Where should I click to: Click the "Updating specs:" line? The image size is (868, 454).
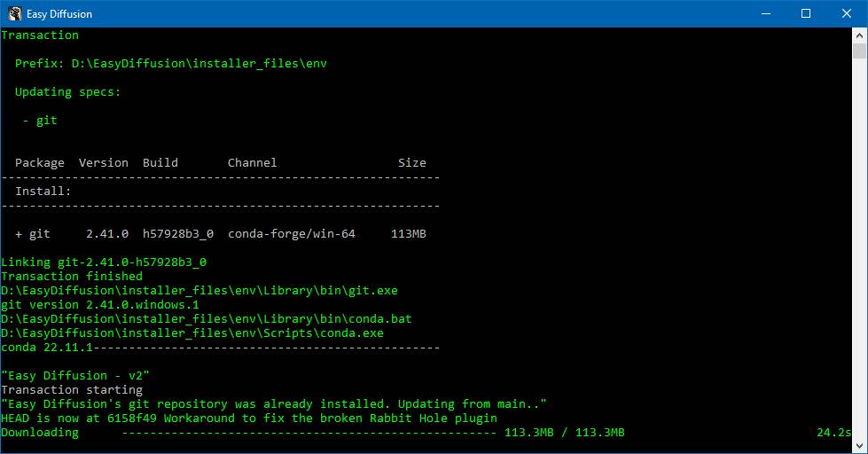pyautogui.click(x=67, y=92)
